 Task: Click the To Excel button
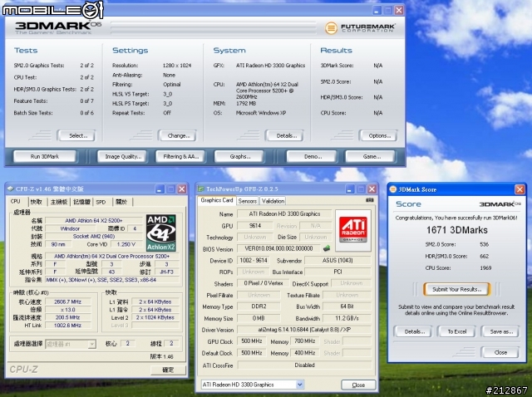coord(457,331)
